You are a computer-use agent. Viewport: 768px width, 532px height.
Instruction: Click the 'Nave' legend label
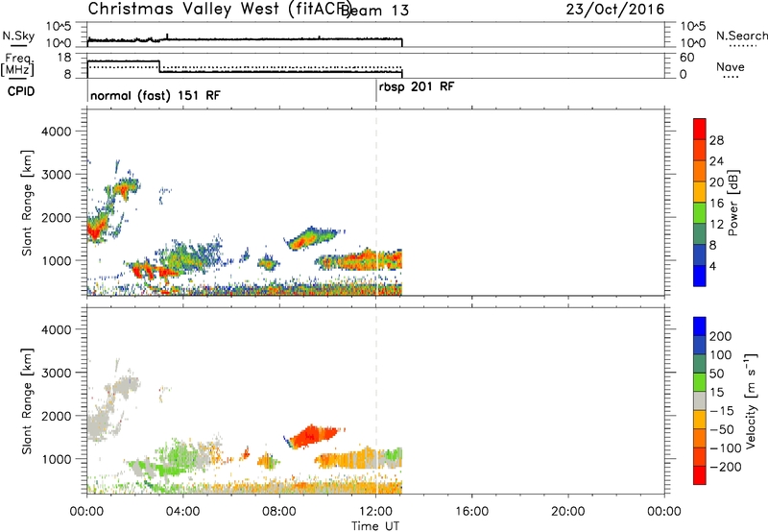[731, 66]
